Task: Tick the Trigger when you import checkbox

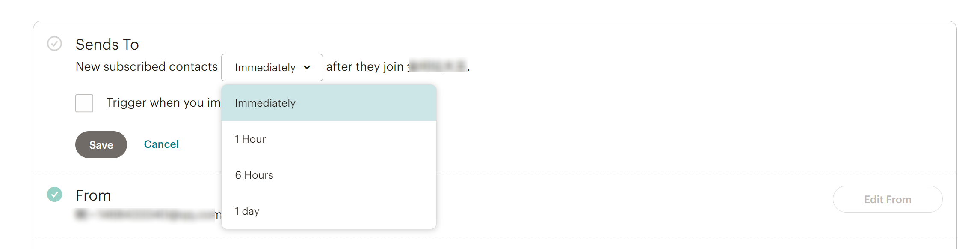Action: (84, 103)
